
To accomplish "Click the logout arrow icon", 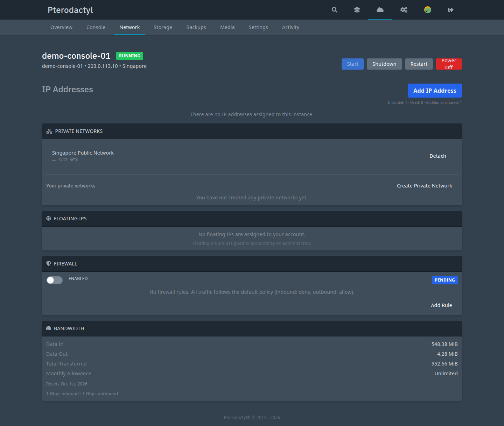I will point(451,10).
